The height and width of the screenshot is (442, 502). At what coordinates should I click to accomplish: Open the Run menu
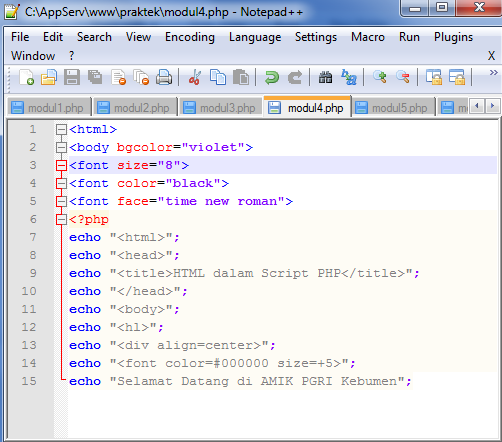409,37
